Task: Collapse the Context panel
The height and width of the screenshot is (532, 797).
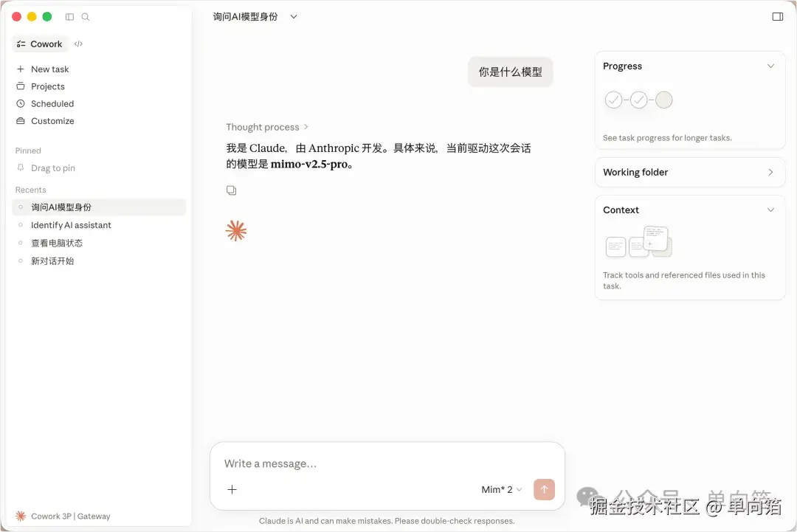Action: 770,210
